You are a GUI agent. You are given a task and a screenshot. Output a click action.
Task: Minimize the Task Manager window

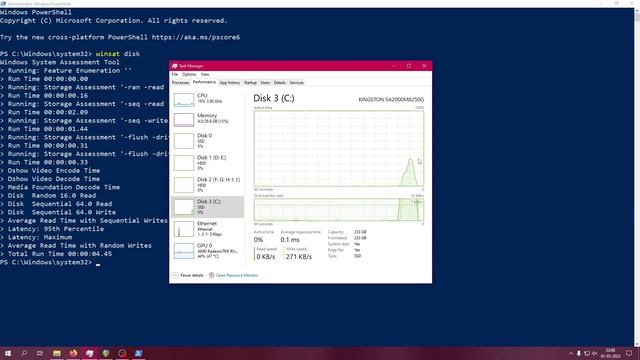point(394,66)
